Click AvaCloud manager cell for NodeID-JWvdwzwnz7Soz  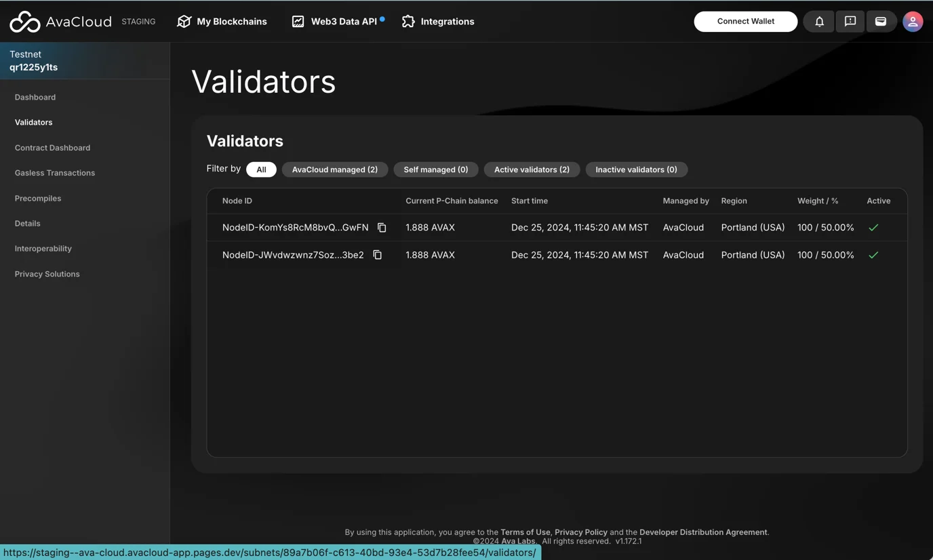coord(683,255)
